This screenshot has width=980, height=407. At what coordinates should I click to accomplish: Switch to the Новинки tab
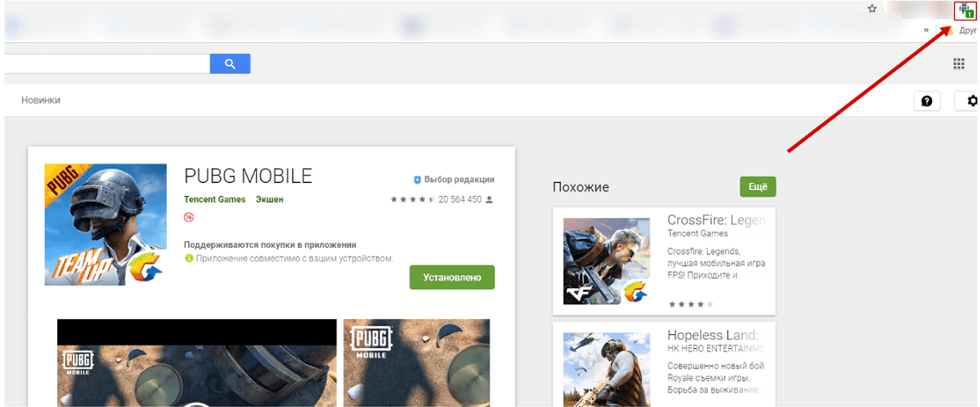point(41,100)
